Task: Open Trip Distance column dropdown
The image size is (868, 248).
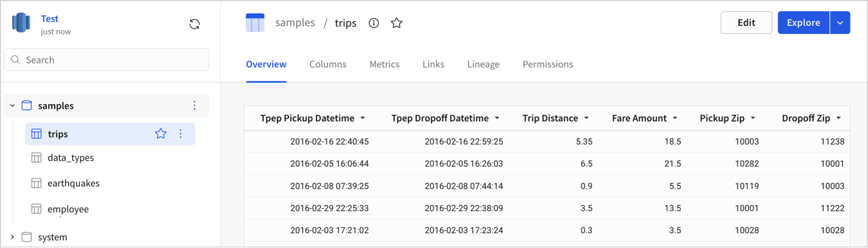Action: click(x=586, y=118)
